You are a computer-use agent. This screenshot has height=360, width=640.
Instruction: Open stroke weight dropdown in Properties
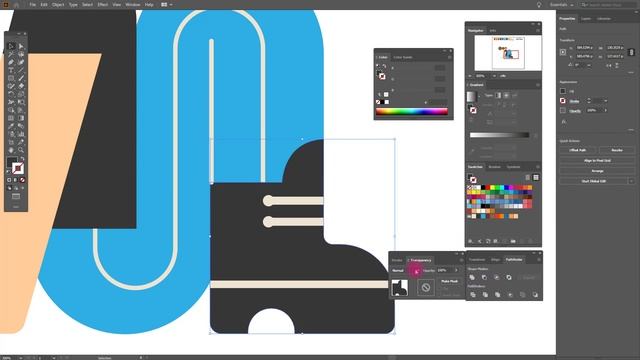(606, 101)
